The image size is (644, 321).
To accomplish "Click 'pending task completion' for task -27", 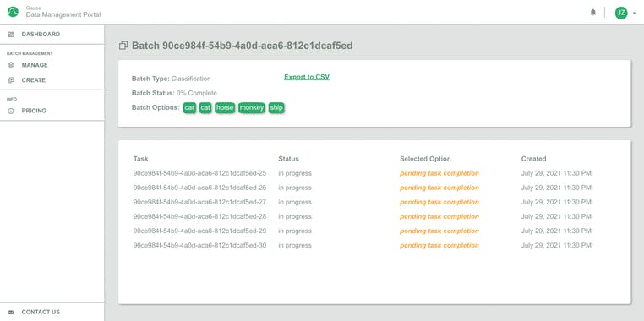I will coord(439,202).
